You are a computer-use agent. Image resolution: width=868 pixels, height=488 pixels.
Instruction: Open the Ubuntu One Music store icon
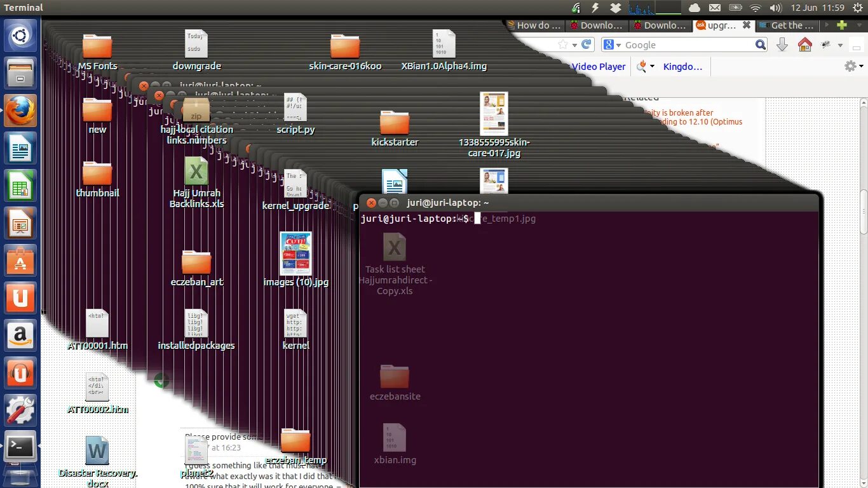click(x=20, y=374)
